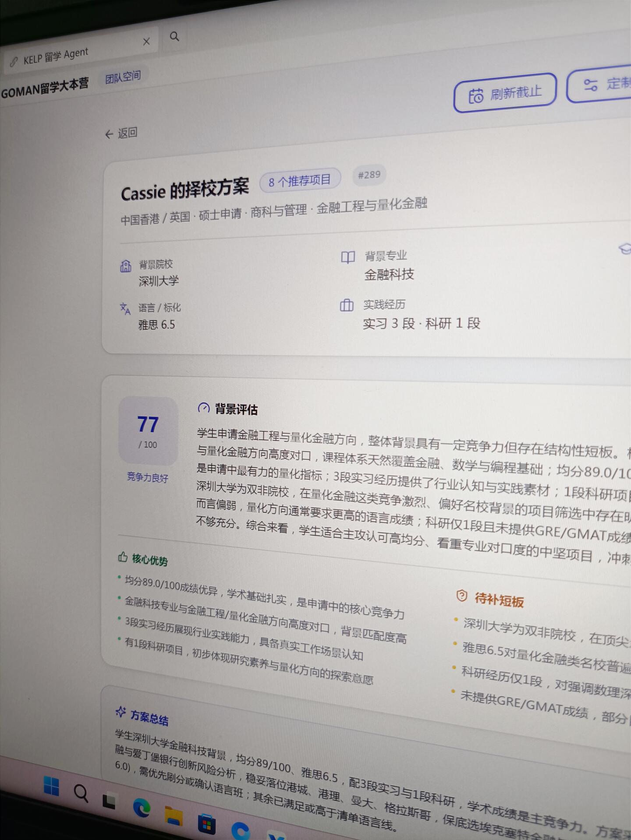Click the 竞争力良好 rating label
Viewport: 631px width, 840px height.
(148, 477)
